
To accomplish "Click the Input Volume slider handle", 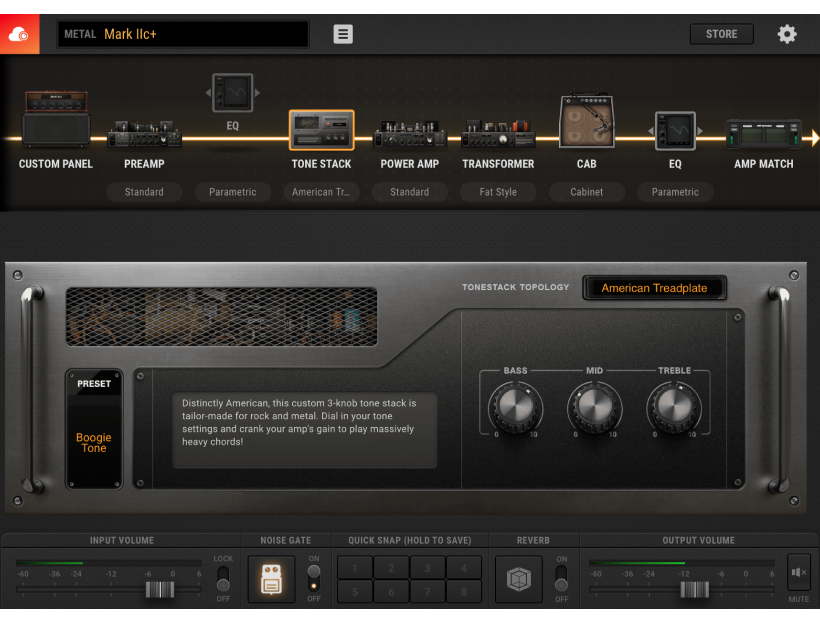I will pyautogui.click(x=160, y=589).
